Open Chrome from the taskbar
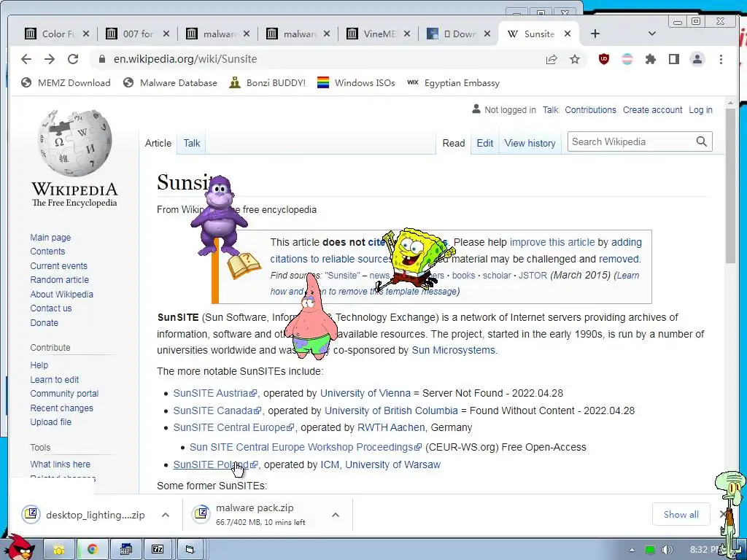Image resolution: width=747 pixels, height=560 pixels. click(x=93, y=550)
